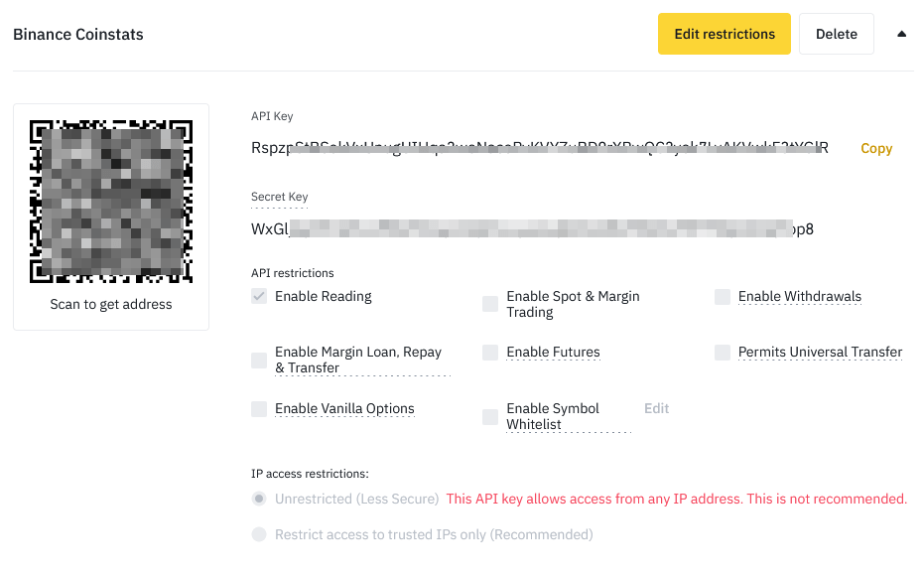This screenshot has height=579, width=924.
Task: Select Unrestricted (Less Secure) IP access
Action: (259, 499)
